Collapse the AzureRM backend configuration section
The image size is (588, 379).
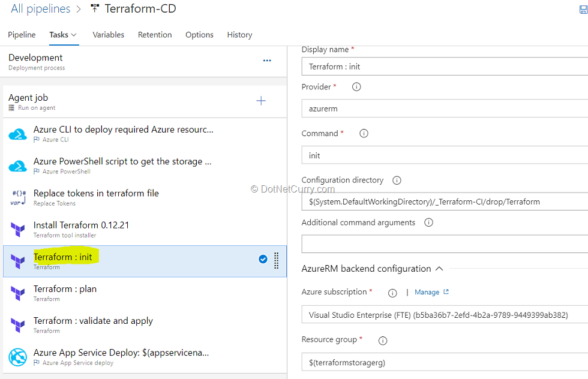439,269
